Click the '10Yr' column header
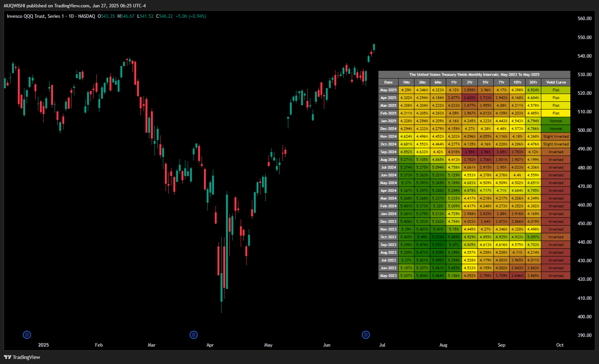Screen dimensions: 599x364 [x=517, y=82]
